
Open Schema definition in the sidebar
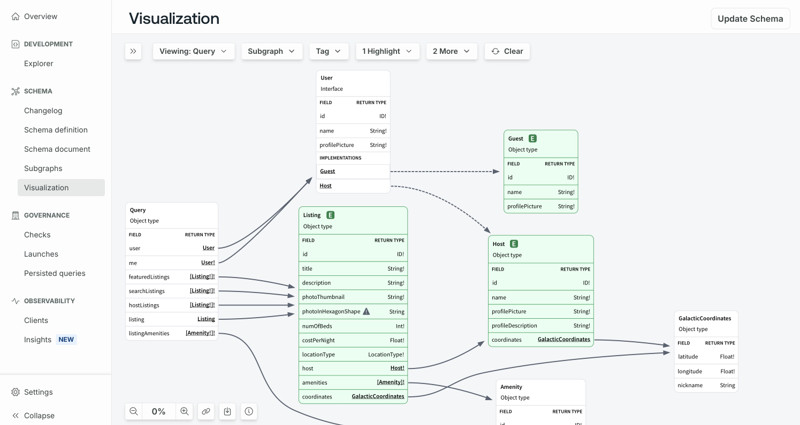pyautogui.click(x=56, y=130)
